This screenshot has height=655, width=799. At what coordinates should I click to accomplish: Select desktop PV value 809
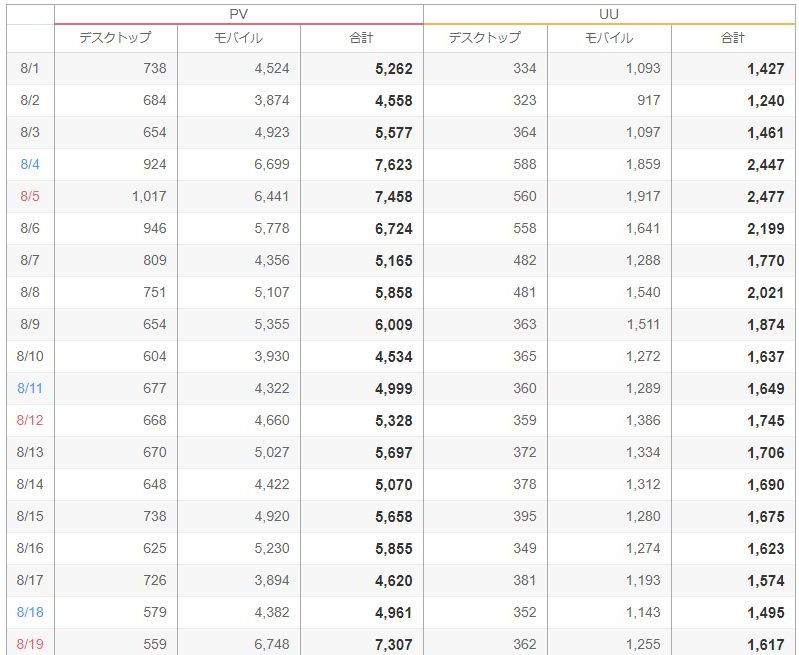[154, 260]
